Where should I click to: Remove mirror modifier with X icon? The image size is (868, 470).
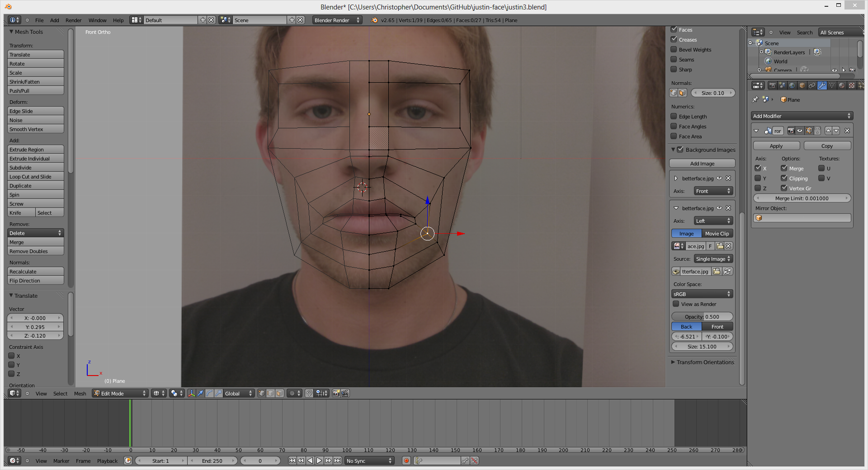coord(847,131)
